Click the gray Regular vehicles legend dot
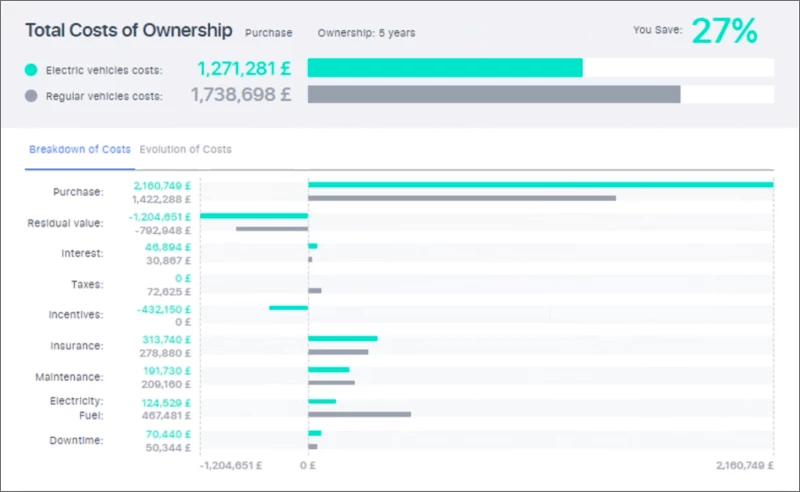The height and width of the screenshot is (492, 800). pos(31,96)
